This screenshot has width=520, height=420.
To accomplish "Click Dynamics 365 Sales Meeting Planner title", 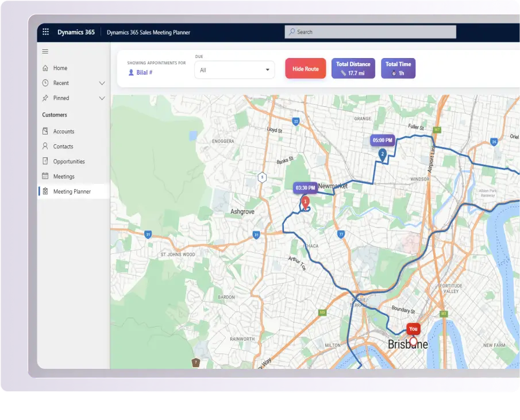I will point(148,33).
